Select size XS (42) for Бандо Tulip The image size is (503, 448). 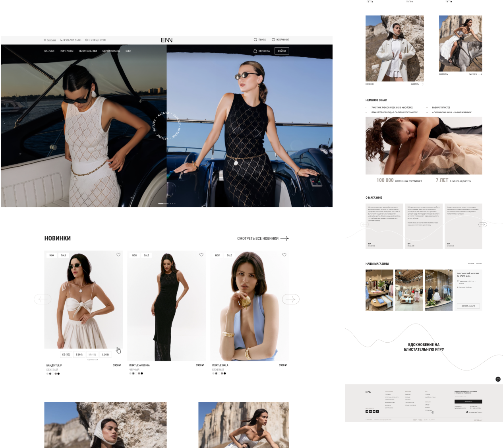tap(66, 355)
